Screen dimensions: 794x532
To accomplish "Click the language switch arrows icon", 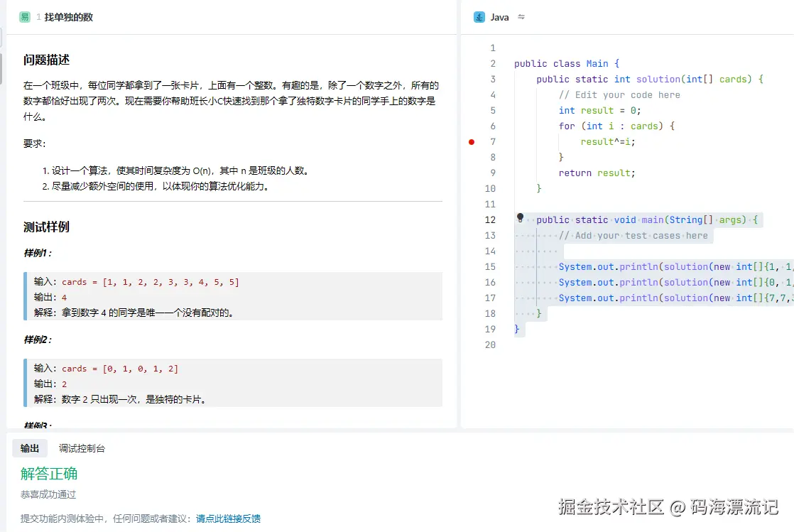I will coord(521,16).
